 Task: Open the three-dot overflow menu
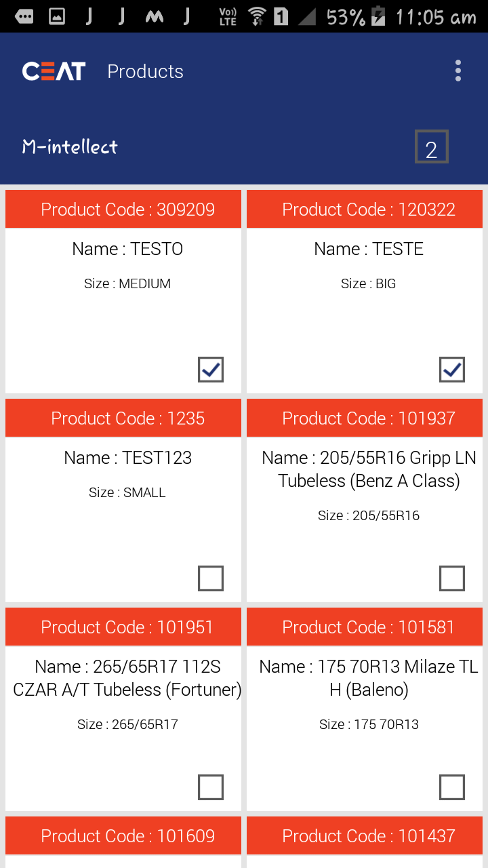458,71
